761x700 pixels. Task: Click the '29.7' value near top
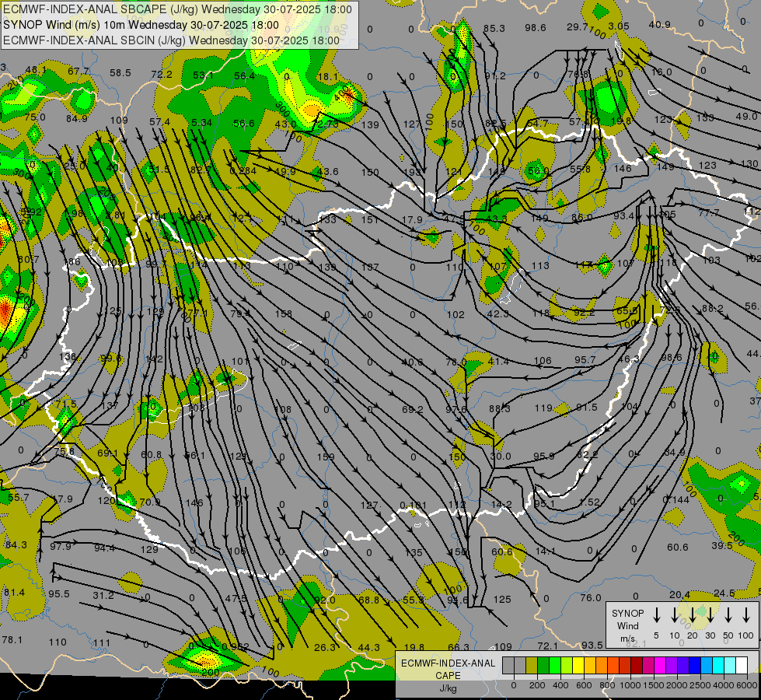tap(577, 26)
